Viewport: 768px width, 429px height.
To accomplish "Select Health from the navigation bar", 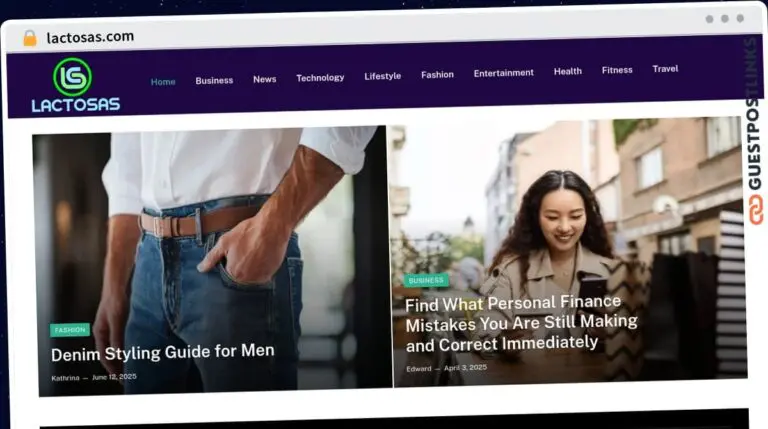I will pos(567,72).
